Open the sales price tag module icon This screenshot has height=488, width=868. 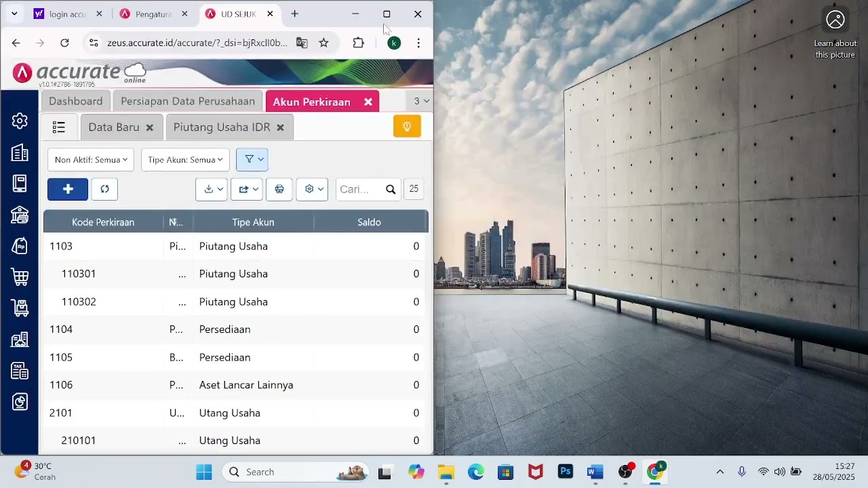pyautogui.click(x=20, y=246)
